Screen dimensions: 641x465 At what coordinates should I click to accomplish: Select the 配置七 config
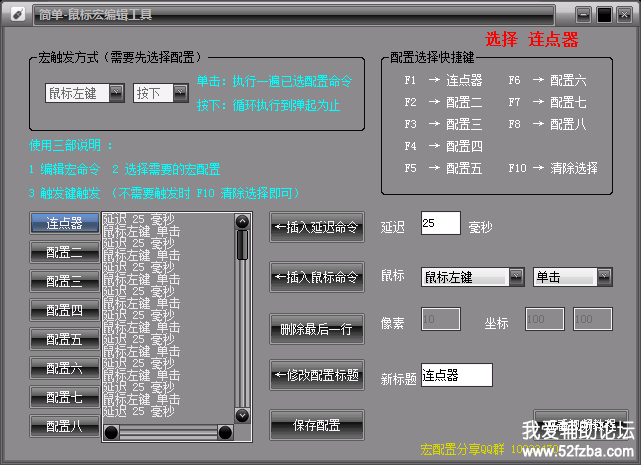[x=65, y=398]
